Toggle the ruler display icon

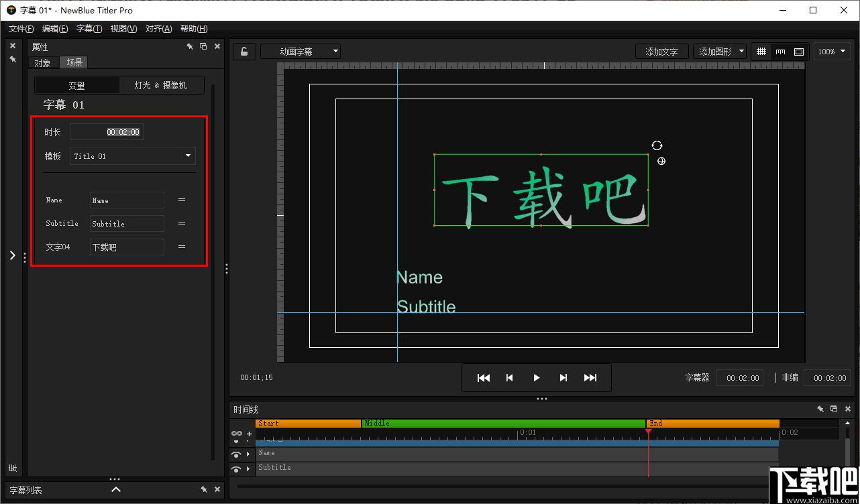click(x=779, y=51)
